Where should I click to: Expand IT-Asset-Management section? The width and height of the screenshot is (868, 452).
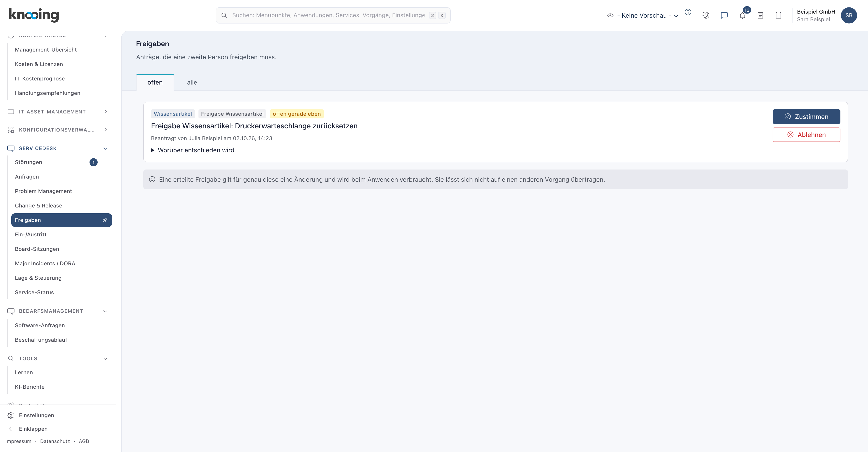click(x=58, y=112)
